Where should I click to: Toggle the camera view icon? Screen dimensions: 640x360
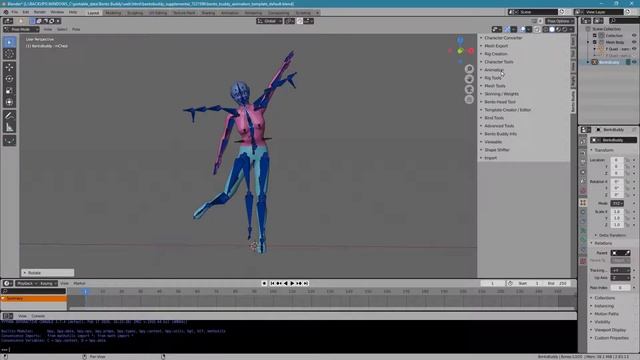tap(469, 89)
